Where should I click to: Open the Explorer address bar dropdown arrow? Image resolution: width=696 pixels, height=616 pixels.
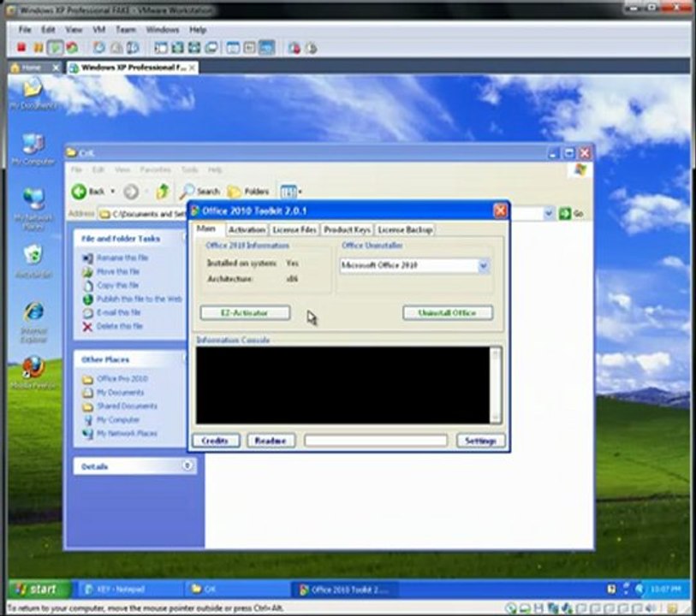(548, 213)
